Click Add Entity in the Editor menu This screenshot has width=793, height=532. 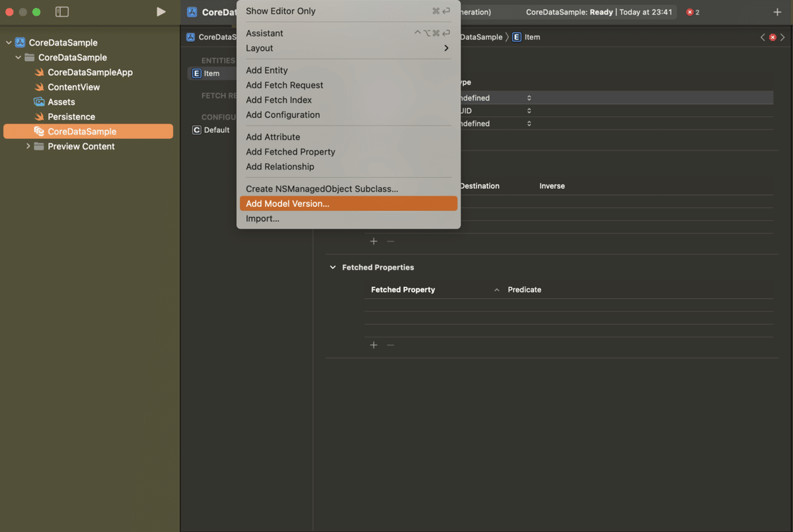click(x=266, y=70)
